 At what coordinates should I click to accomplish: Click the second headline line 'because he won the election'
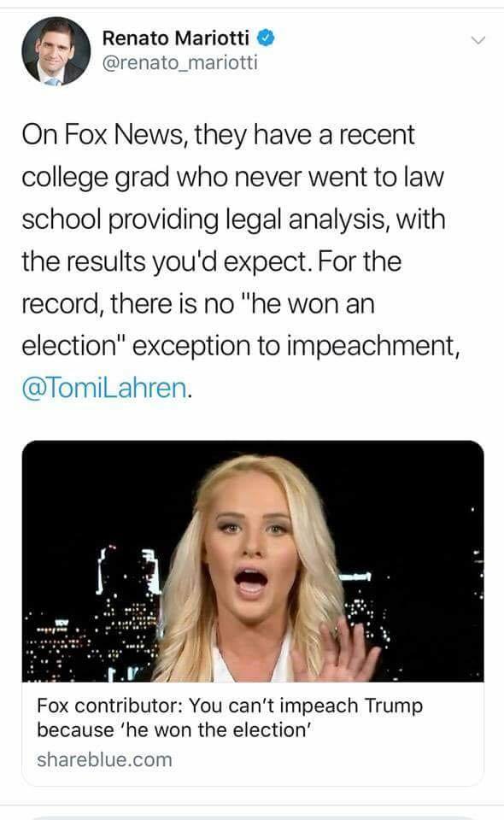pyautogui.click(x=174, y=729)
